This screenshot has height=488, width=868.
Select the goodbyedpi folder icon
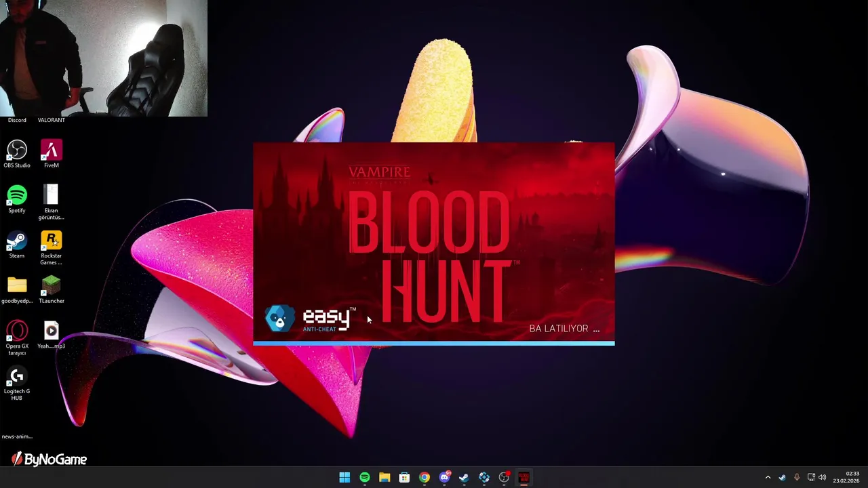tap(17, 290)
